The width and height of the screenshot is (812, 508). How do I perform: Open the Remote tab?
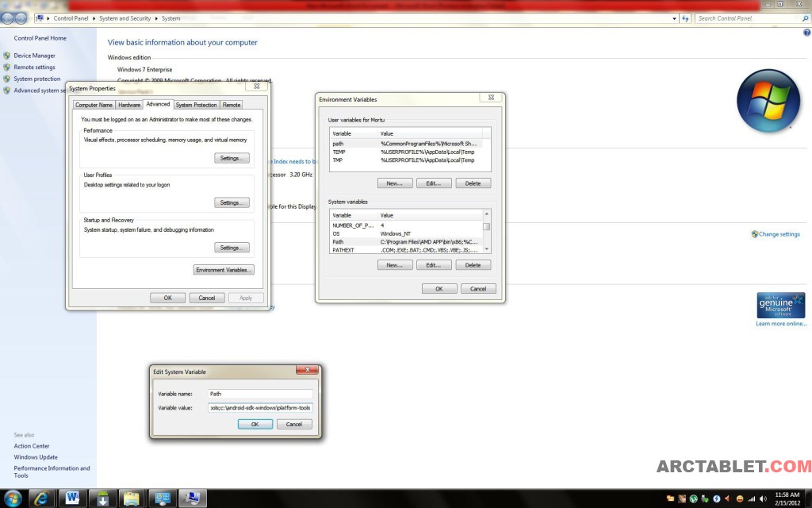(232, 105)
